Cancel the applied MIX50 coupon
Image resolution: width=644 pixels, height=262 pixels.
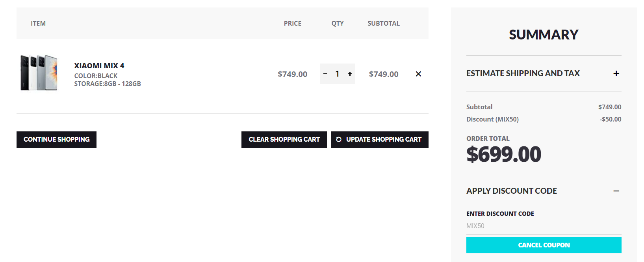pos(544,245)
